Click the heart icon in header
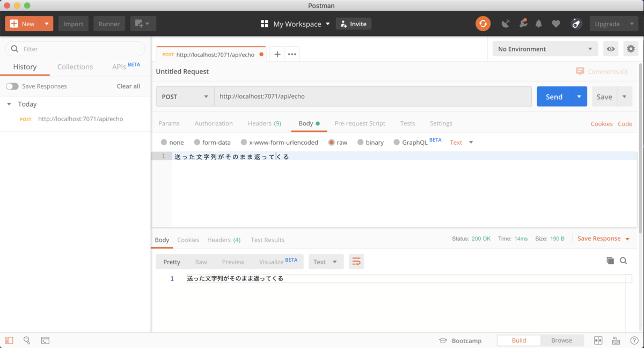Screen dimensions: 644x348 pos(556,24)
